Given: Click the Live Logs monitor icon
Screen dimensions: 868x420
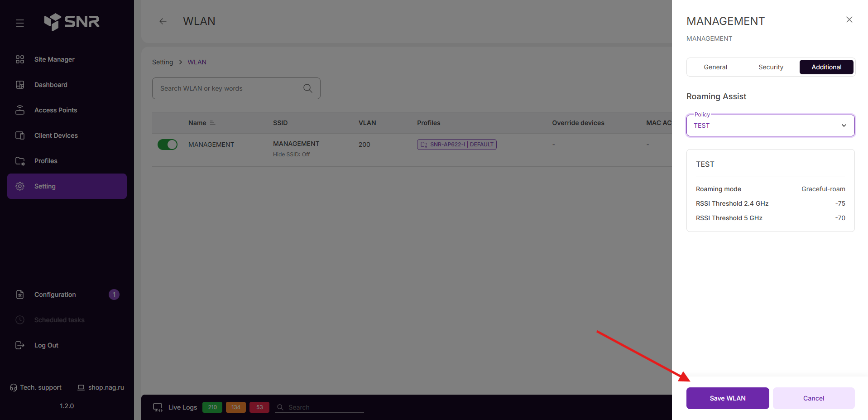Looking at the screenshot, I should [158, 407].
